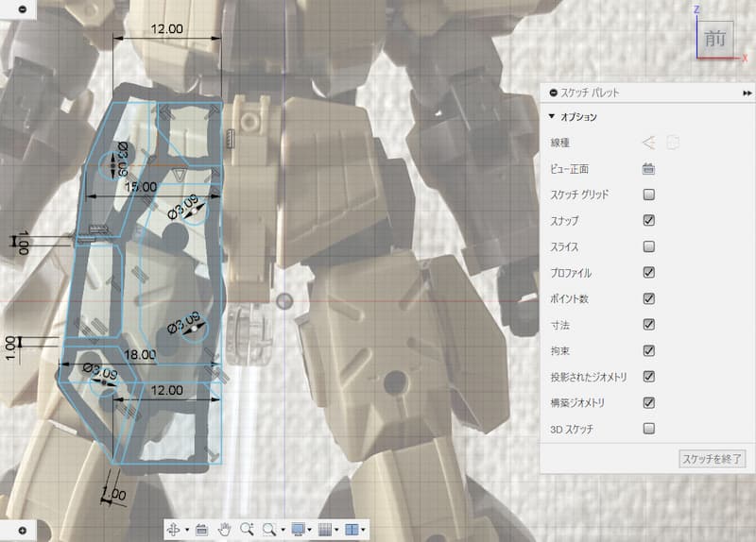756x542 pixels.
Task: Select the 18.00 dimension value
Action: (x=140, y=355)
